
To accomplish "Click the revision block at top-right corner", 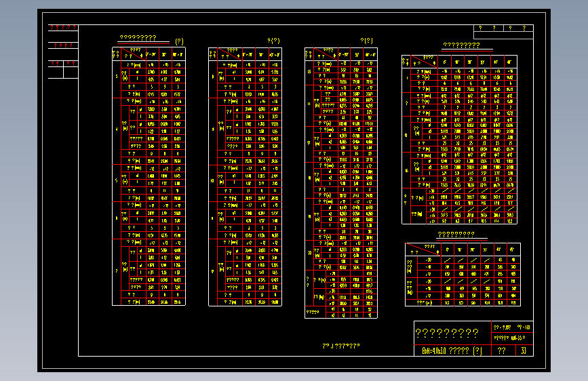I will [503, 32].
